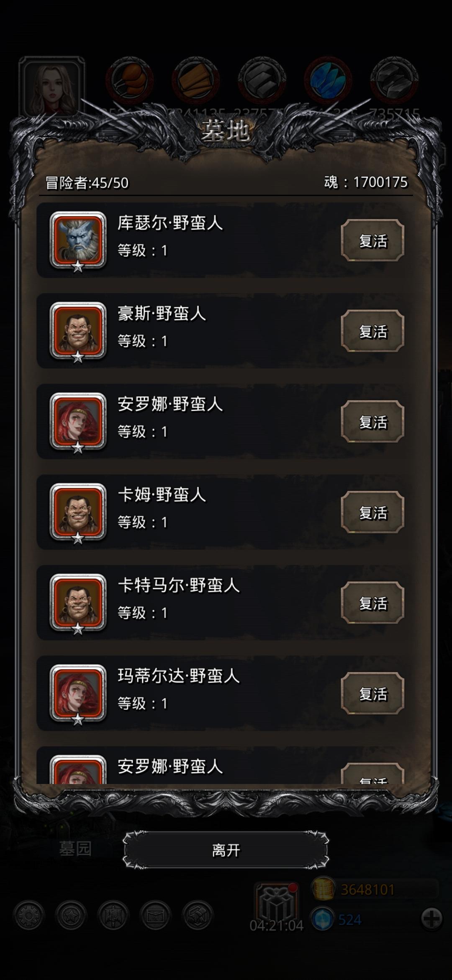Open 库瑟尔 blue-skinned barbarian portrait
Screen dimensions: 452x980
(x=78, y=240)
